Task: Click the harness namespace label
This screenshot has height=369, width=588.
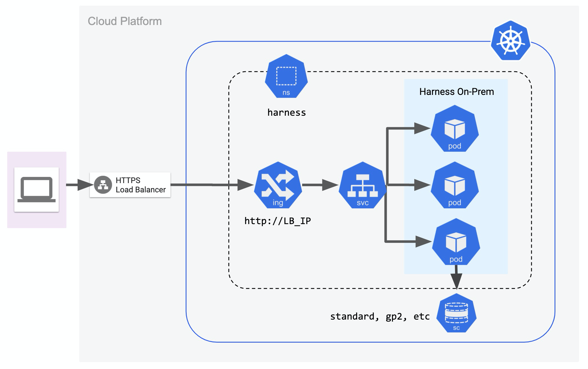Action: (x=286, y=113)
